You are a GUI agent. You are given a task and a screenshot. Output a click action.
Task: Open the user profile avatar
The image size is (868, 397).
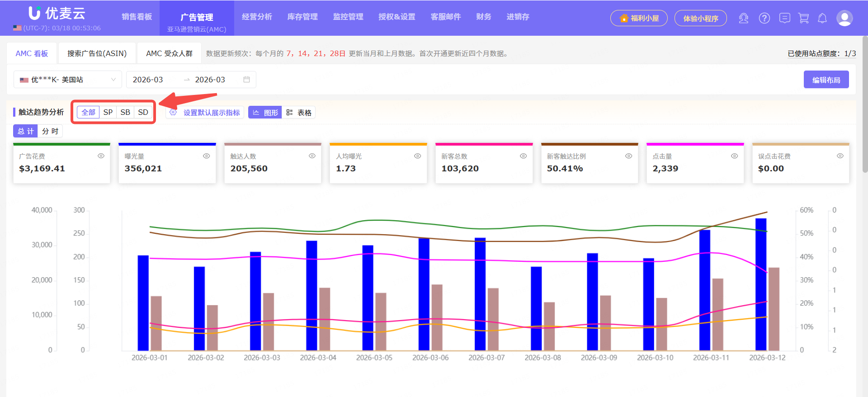click(844, 18)
